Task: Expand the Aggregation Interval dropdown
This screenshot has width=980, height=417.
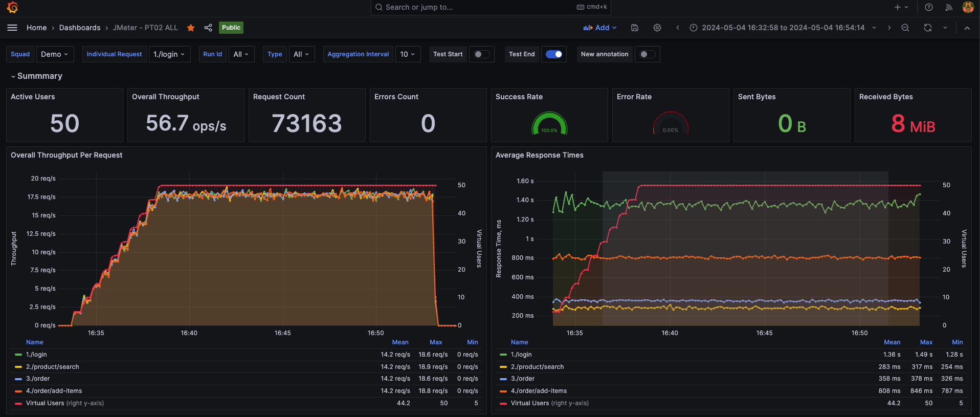Action: point(408,54)
